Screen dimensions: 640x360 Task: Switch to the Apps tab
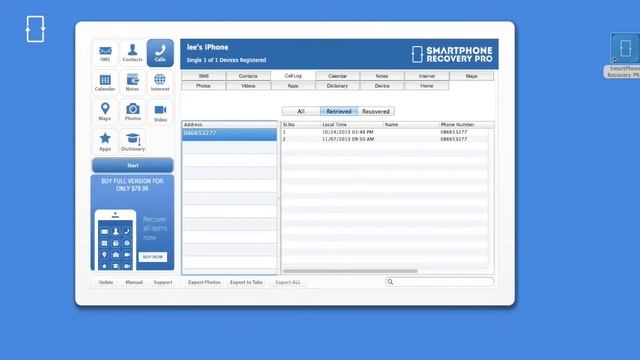click(x=293, y=86)
